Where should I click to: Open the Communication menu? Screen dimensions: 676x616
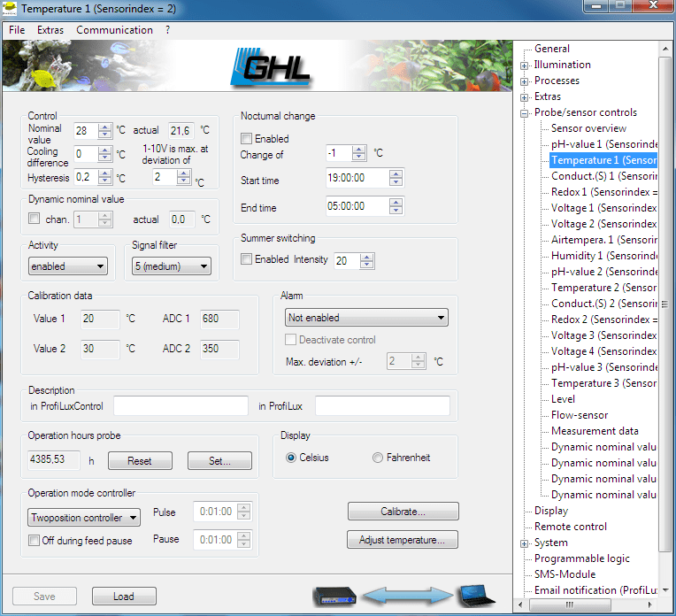(114, 30)
